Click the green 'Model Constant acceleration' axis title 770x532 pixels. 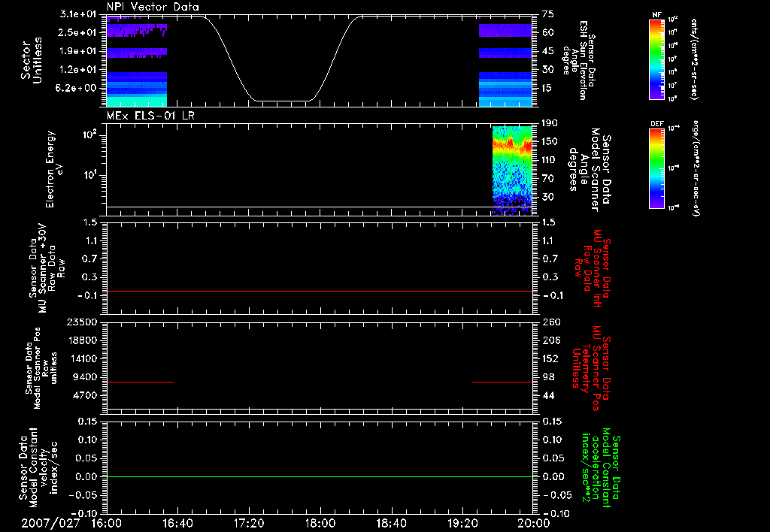point(601,467)
